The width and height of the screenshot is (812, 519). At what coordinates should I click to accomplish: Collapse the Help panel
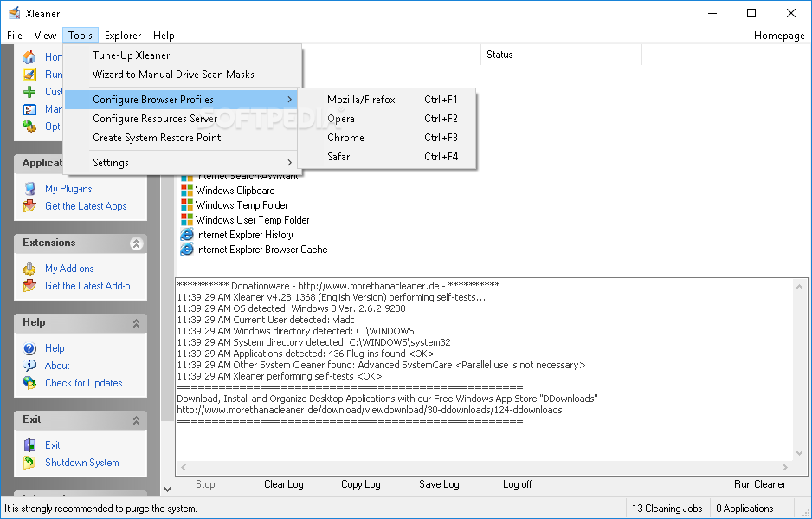coord(136,323)
